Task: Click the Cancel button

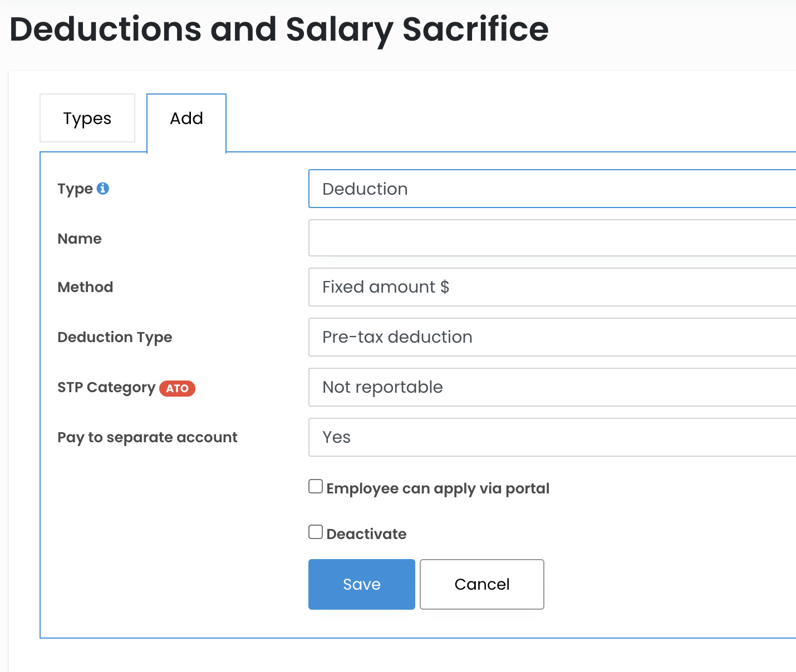Action: click(481, 584)
